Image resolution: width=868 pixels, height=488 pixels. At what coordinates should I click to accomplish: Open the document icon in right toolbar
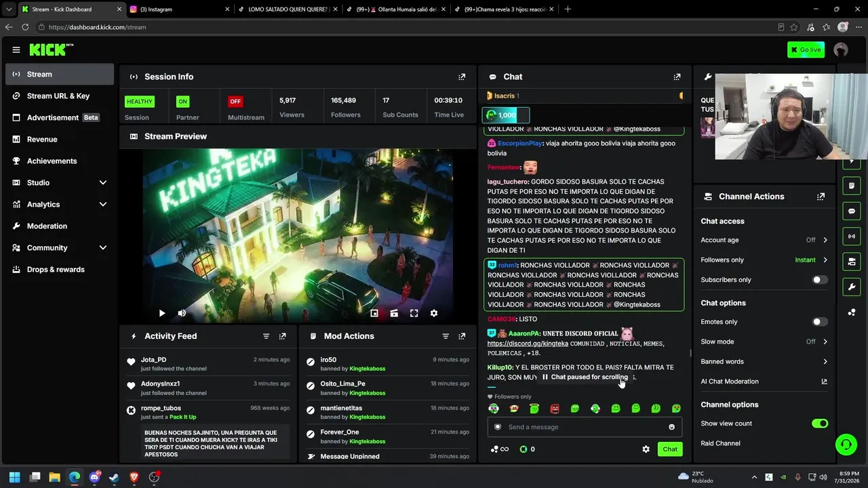click(x=852, y=186)
